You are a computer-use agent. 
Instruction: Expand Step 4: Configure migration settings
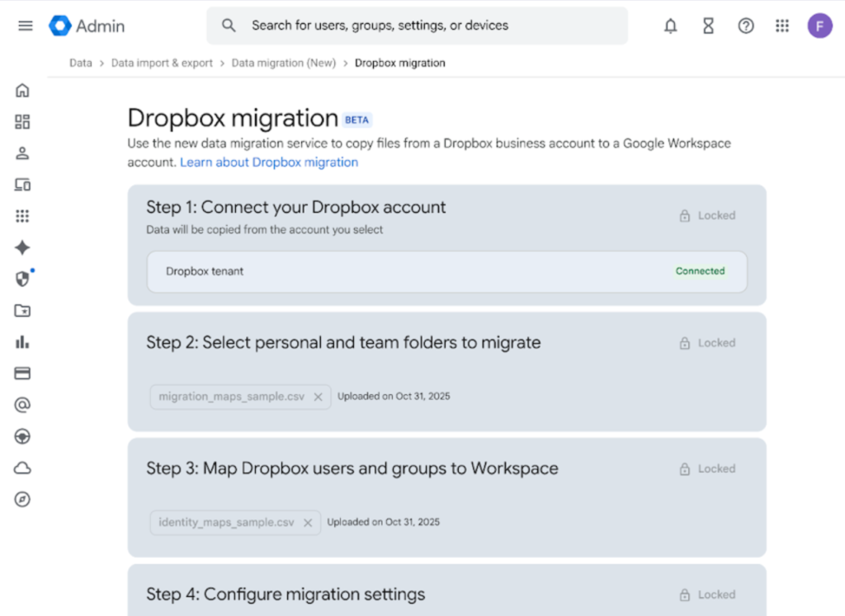pyautogui.click(x=286, y=595)
